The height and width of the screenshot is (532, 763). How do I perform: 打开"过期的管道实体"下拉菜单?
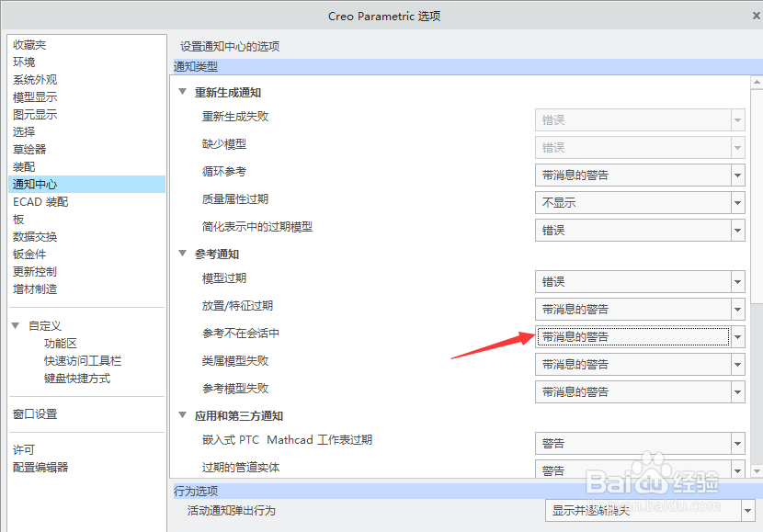coord(739,470)
